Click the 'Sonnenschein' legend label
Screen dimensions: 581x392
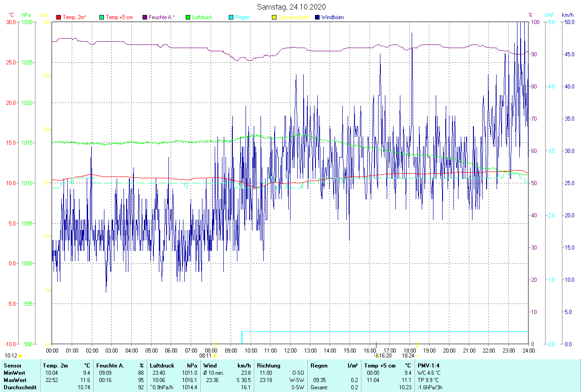tap(294, 17)
